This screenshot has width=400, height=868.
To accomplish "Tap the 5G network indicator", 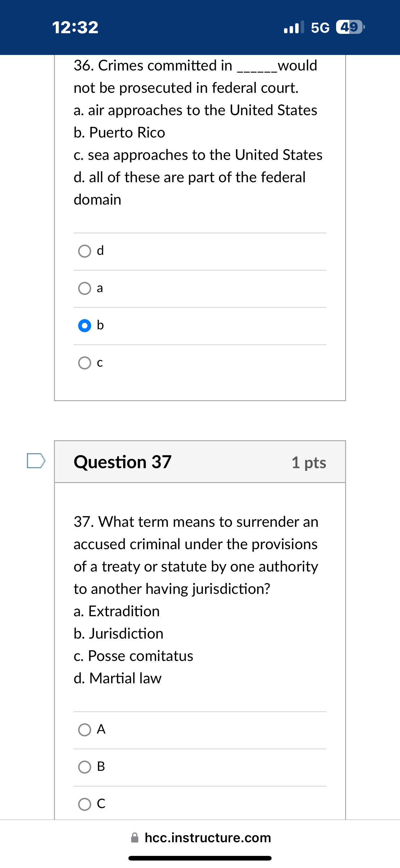I will [320, 28].
